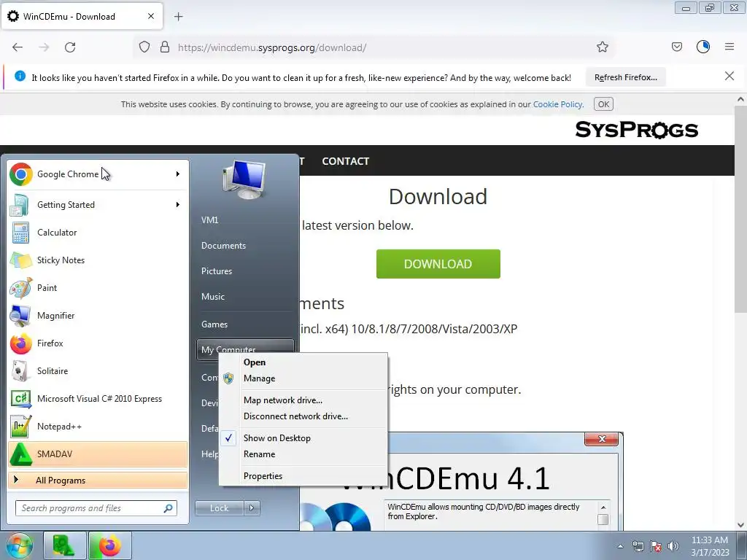
Task: Click the Windows Start orb
Action: [19, 545]
